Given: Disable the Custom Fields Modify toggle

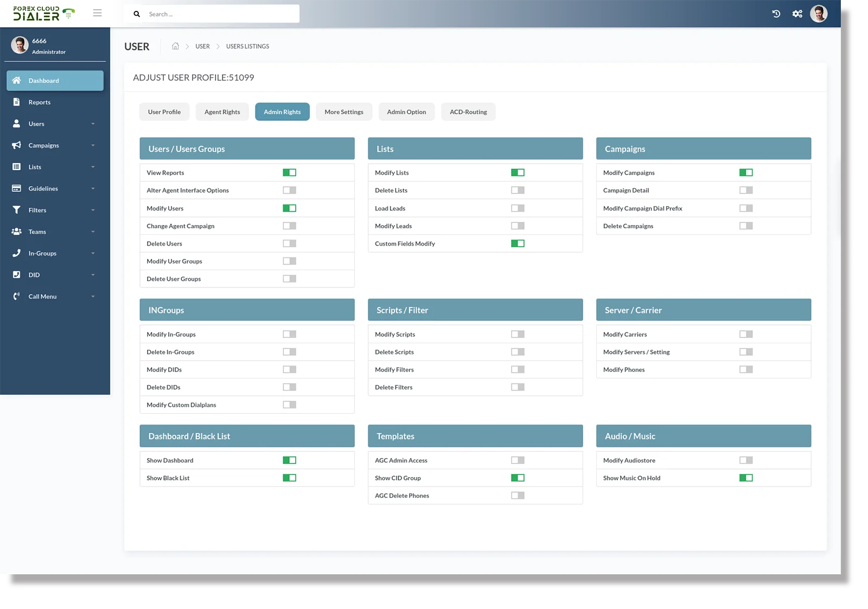Looking at the screenshot, I should tap(518, 243).
